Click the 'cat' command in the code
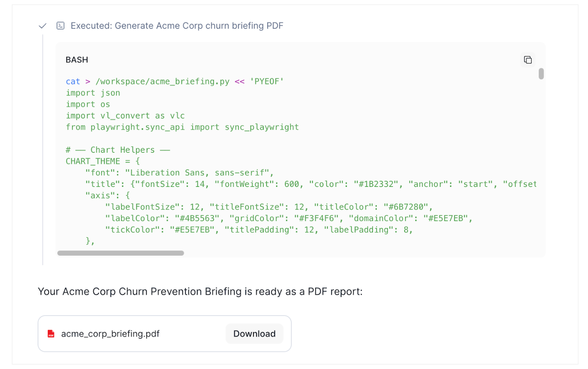The image size is (588, 369). [73, 82]
